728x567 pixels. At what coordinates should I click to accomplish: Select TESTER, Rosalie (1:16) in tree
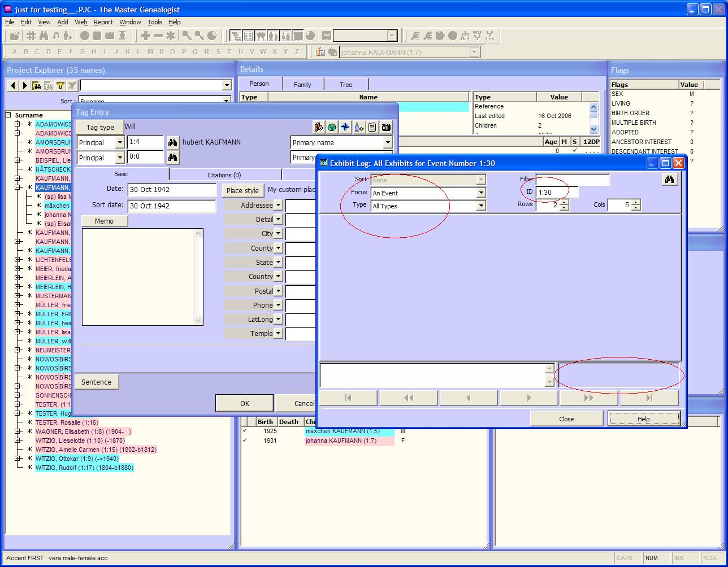[x=67, y=422]
